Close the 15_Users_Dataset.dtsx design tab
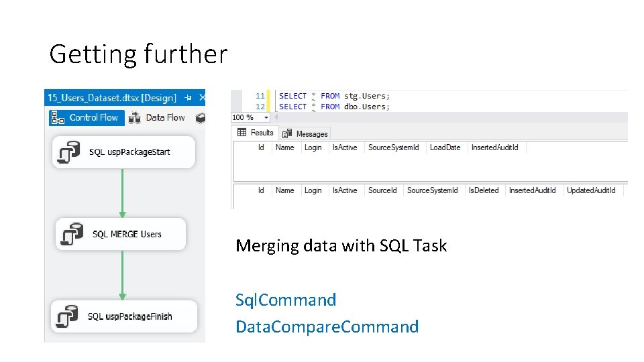 [202, 98]
